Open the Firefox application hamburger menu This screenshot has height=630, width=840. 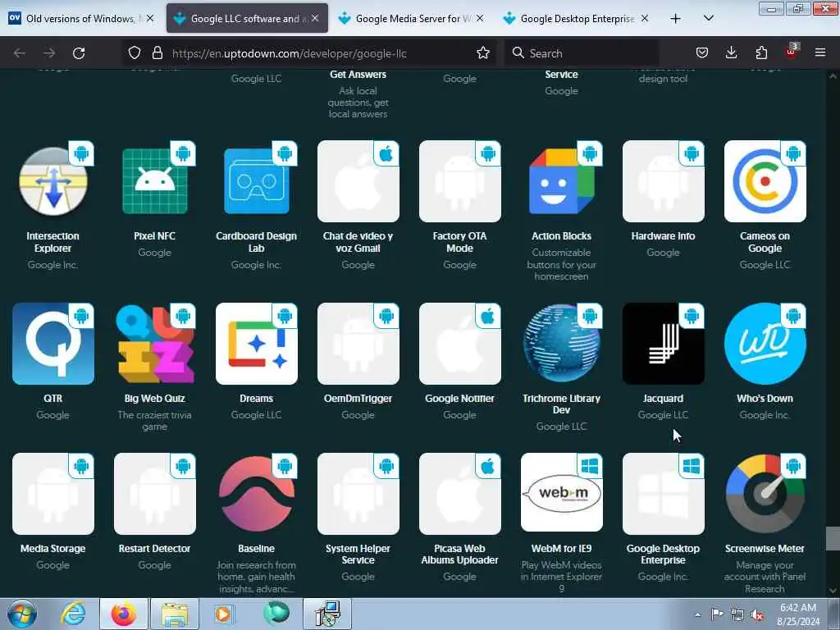(x=819, y=53)
